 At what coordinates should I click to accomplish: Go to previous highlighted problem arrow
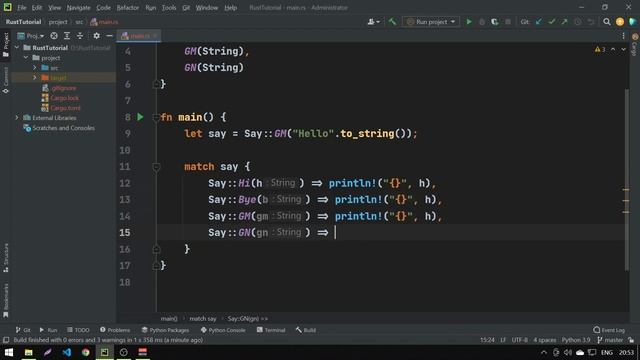[613, 49]
